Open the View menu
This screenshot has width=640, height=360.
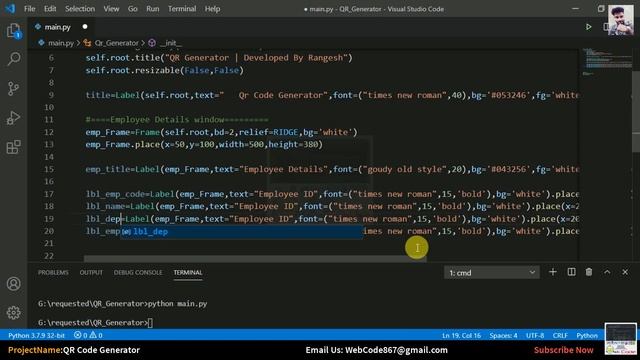tap(111, 9)
